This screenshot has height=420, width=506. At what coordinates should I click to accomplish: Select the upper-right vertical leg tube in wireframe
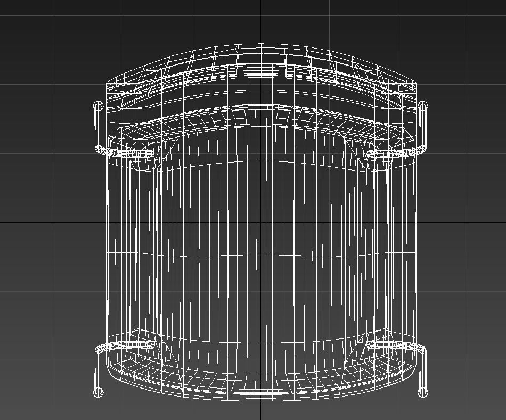pyautogui.click(x=422, y=126)
